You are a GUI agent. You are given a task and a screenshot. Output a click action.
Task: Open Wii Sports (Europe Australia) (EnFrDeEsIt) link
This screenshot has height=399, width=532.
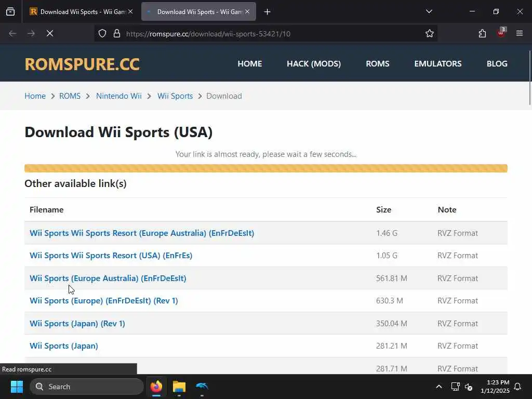pos(108,278)
